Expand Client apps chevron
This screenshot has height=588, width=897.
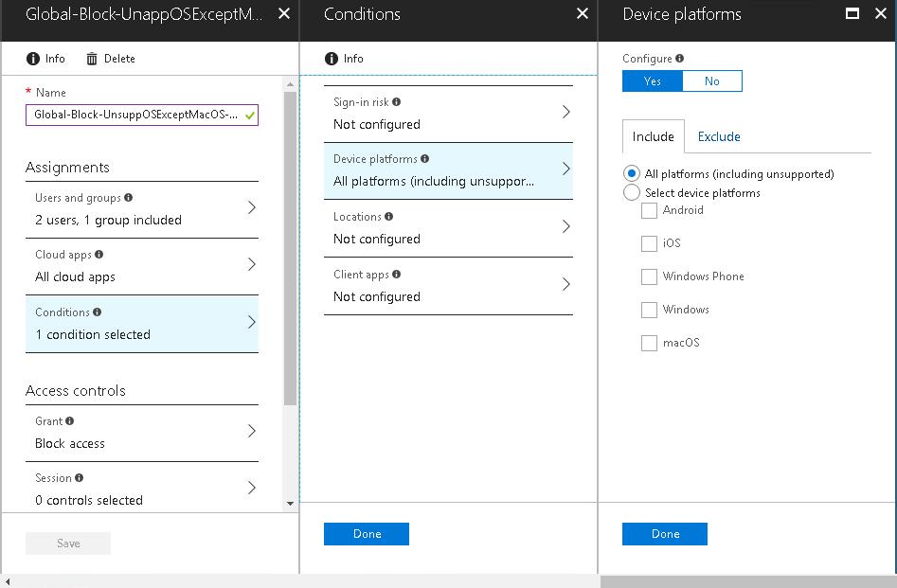(566, 284)
